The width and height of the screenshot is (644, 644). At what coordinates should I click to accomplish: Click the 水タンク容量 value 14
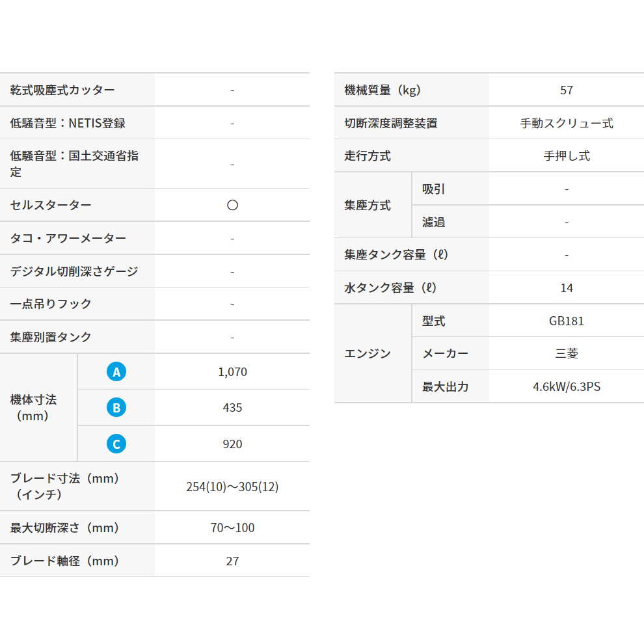pyautogui.click(x=566, y=288)
